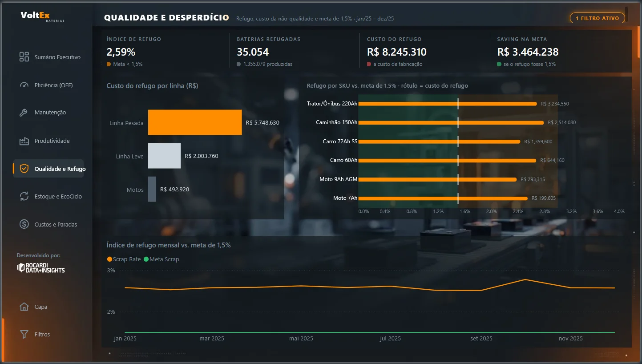Click the R$ 3,234,550 data label
The width and height of the screenshot is (642, 364).
(555, 104)
